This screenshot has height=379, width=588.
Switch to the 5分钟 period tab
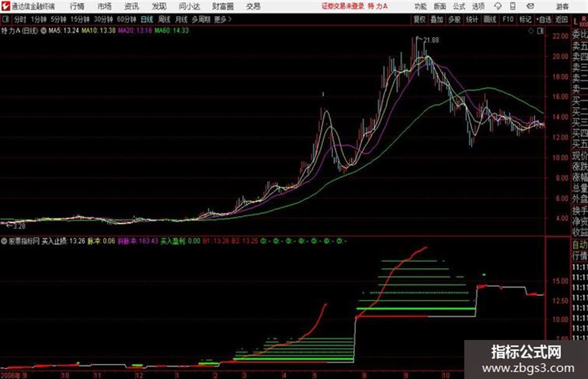pos(58,19)
